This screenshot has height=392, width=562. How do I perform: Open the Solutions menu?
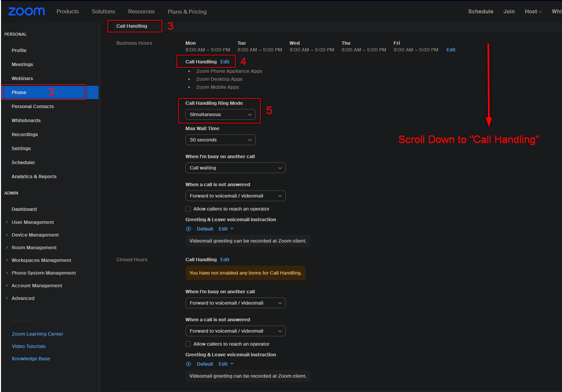point(103,11)
